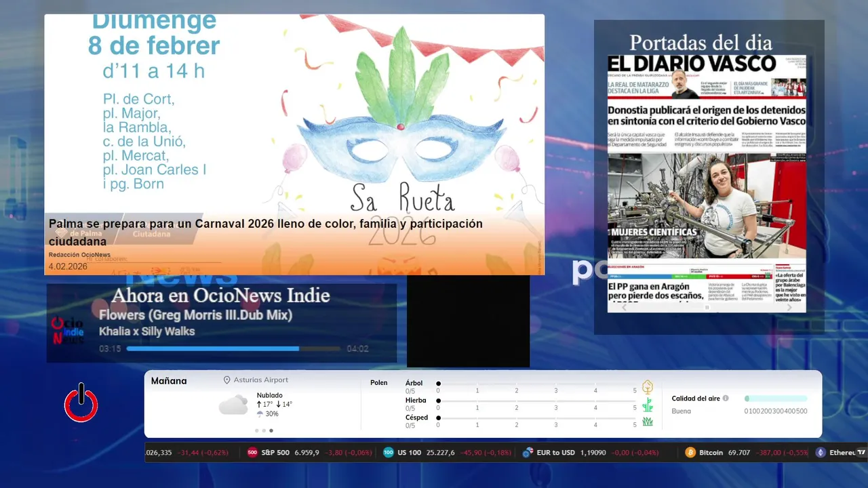Click the Polen section label

tap(379, 383)
